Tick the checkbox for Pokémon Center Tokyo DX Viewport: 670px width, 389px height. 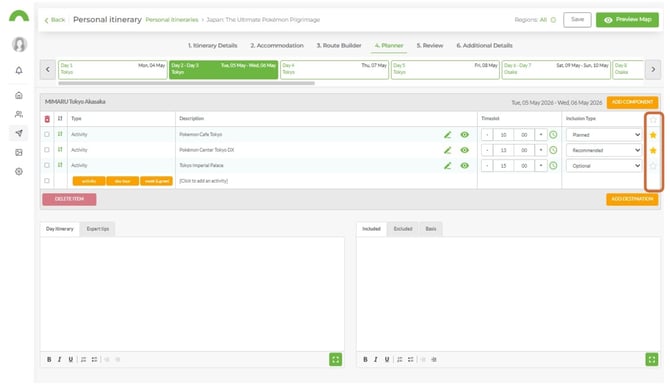(x=47, y=150)
